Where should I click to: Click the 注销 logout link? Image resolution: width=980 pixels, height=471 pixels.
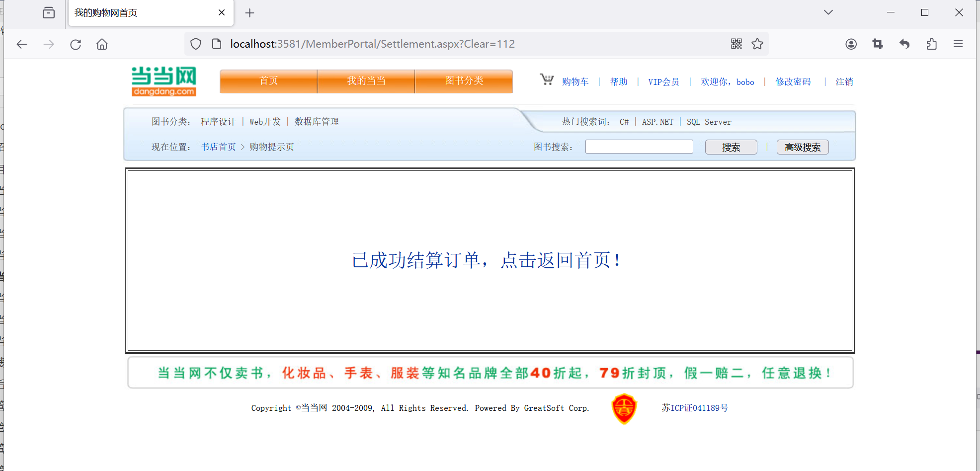click(844, 82)
